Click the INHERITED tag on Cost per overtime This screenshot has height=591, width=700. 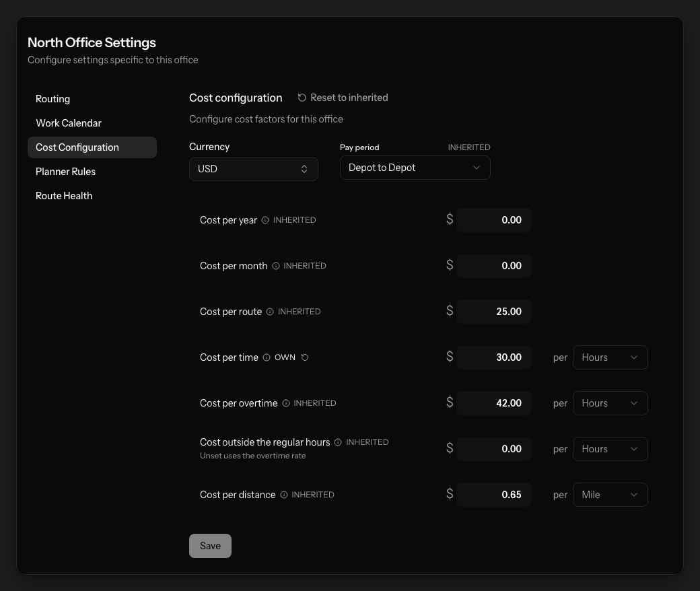315,403
